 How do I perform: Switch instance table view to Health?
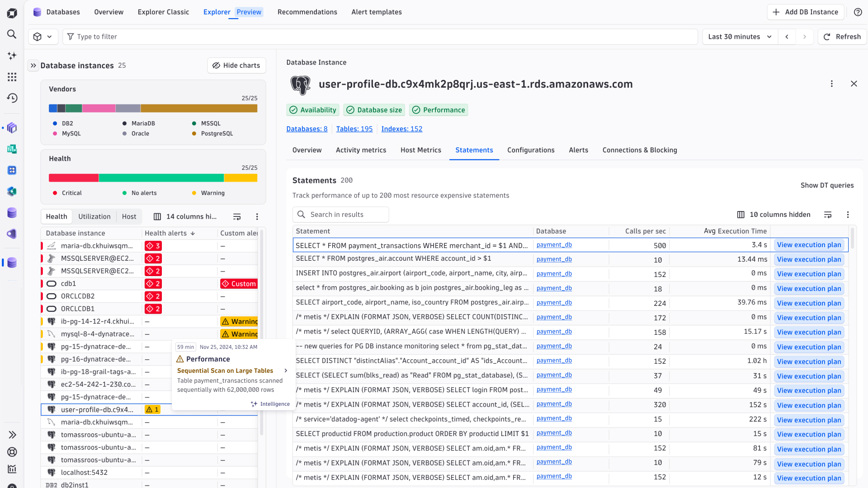click(57, 217)
